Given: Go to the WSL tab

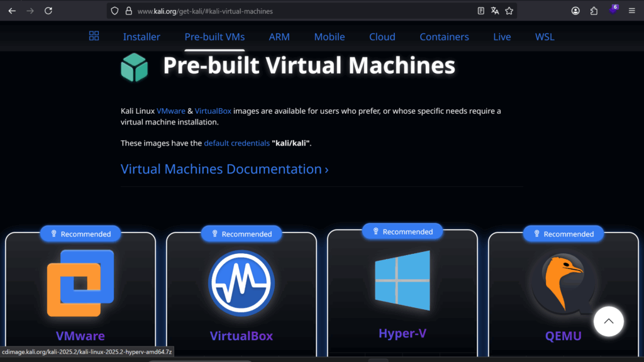Looking at the screenshot, I should 545,37.
